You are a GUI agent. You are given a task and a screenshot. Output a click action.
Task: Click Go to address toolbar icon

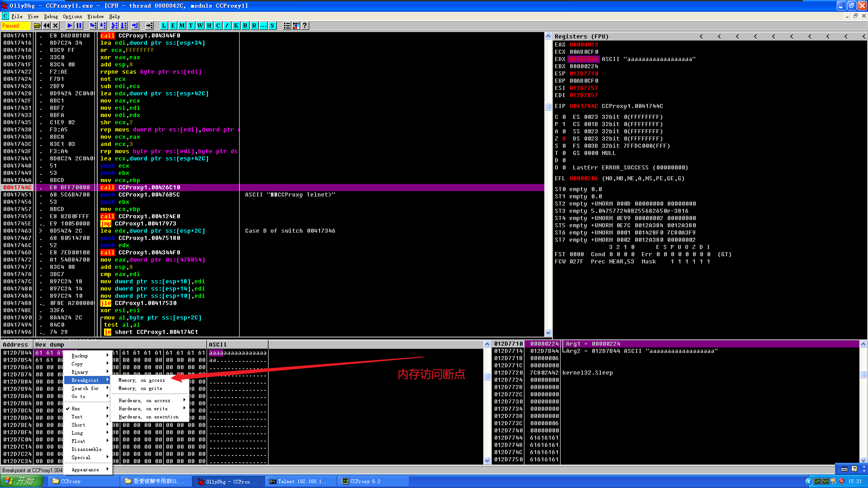tap(150, 26)
